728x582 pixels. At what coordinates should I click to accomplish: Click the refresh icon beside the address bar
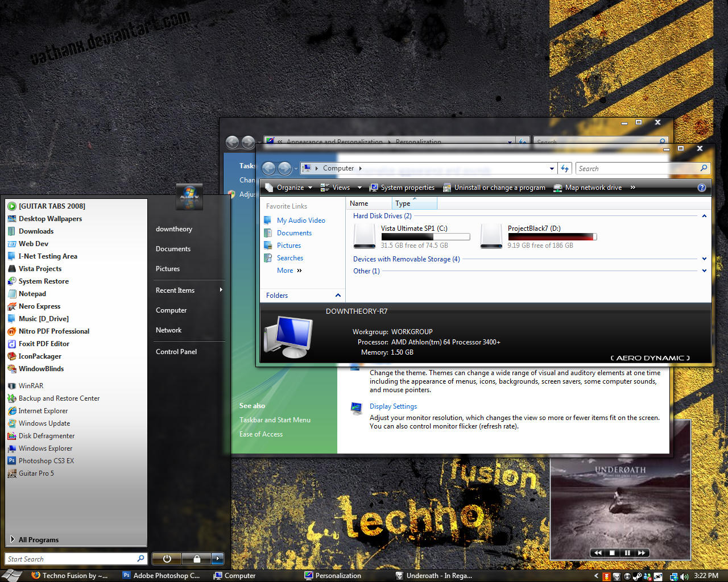(x=565, y=168)
